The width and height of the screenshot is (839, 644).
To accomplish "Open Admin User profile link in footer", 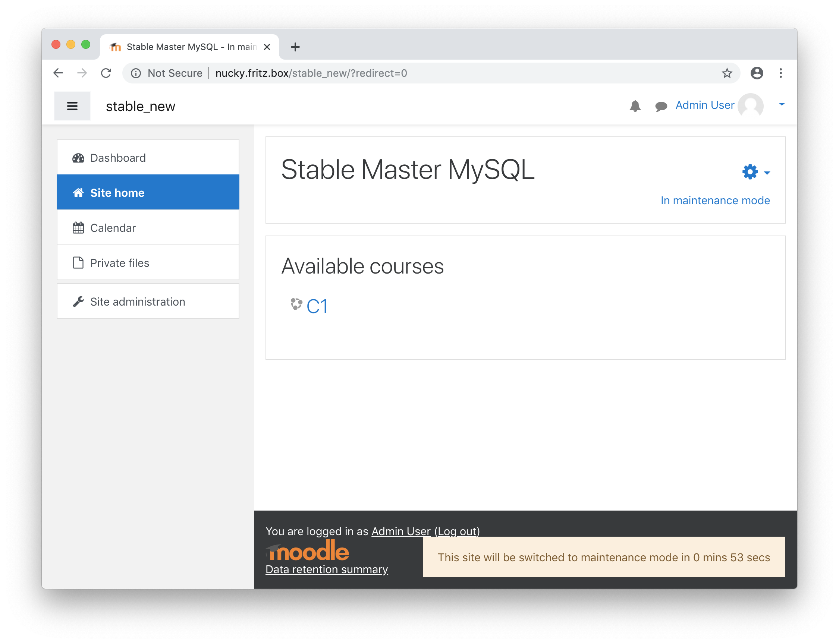I will click(401, 531).
